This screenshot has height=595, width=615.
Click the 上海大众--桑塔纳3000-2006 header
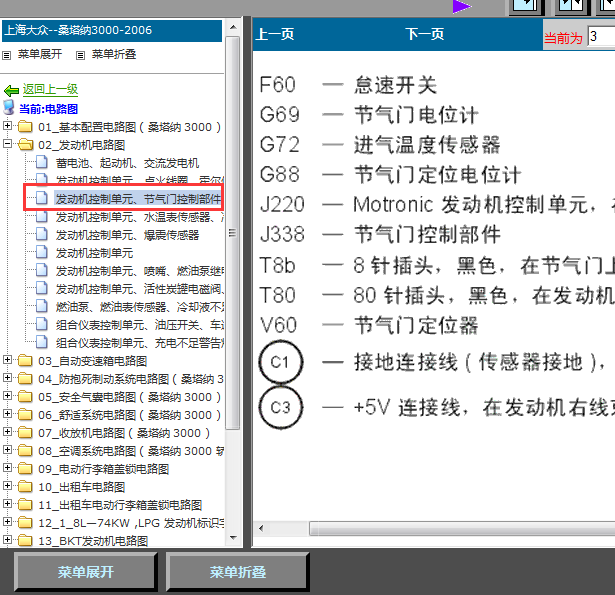coord(112,31)
